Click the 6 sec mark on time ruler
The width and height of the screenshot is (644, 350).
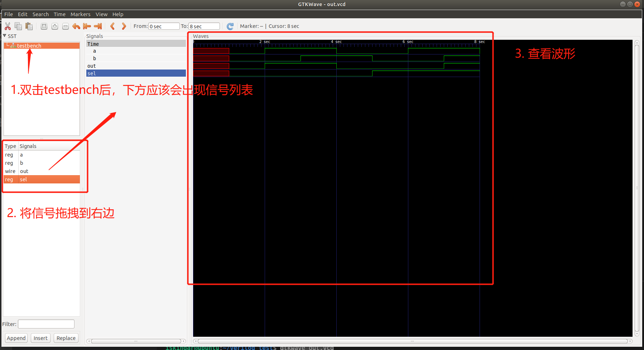pyautogui.click(x=408, y=42)
